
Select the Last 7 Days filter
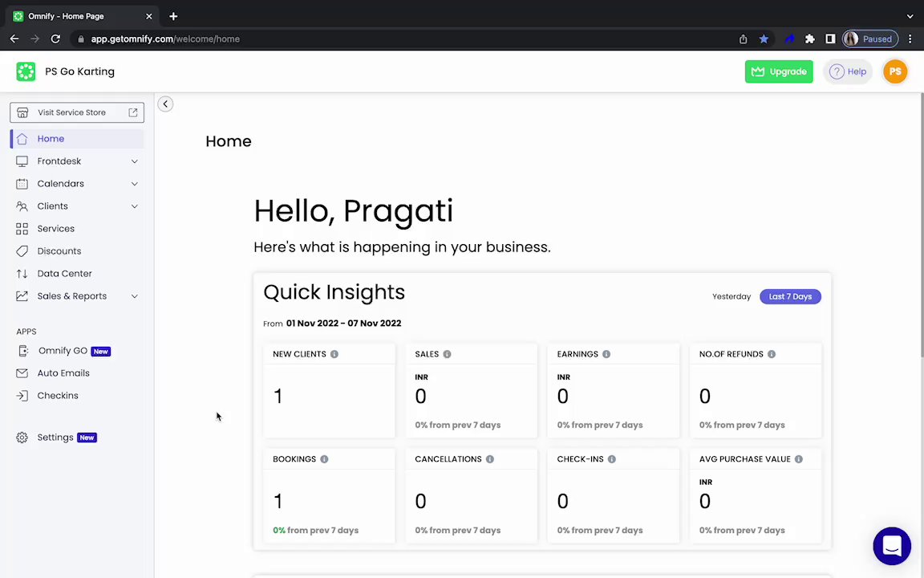790,296
